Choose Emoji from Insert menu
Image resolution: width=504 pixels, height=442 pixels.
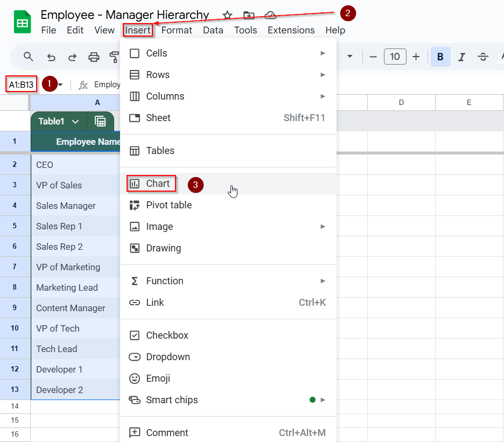click(228, 378)
